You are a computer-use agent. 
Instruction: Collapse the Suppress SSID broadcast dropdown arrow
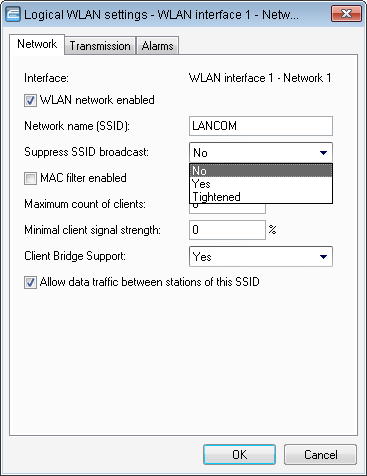pyautogui.click(x=323, y=153)
